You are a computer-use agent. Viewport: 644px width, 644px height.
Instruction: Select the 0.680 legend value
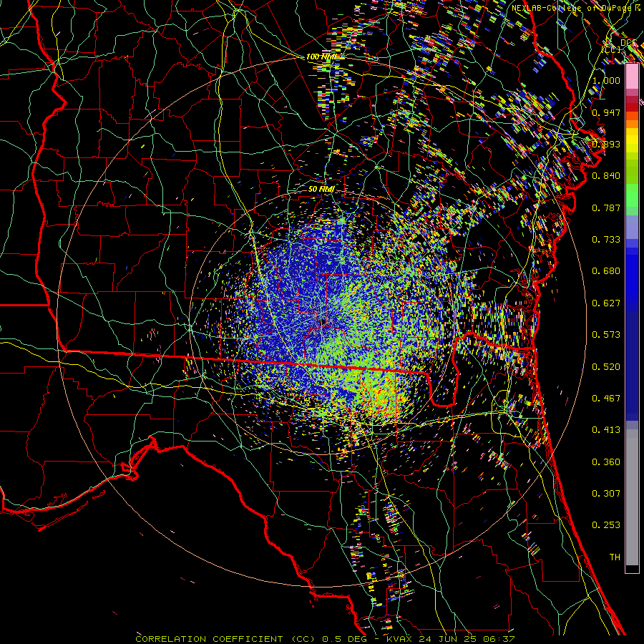point(606,270)
